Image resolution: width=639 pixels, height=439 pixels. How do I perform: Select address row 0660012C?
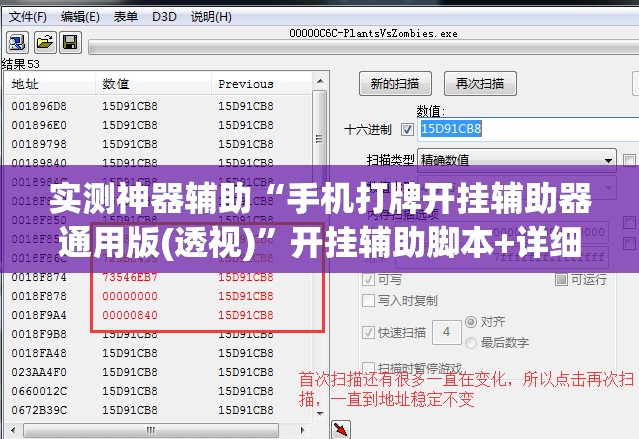coord(158,391)
